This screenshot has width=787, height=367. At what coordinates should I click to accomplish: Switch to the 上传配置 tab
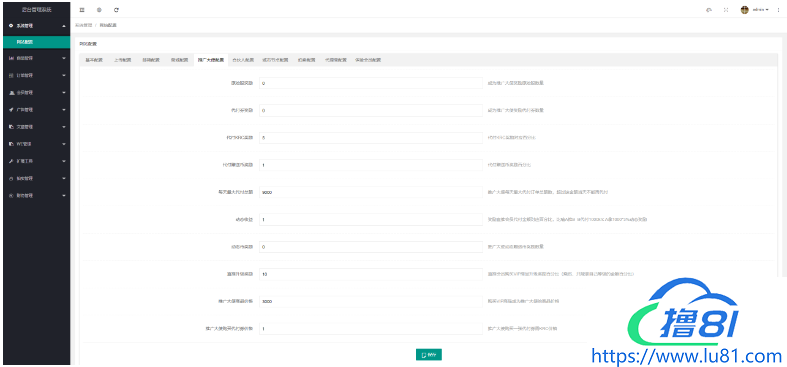(x=122, y=60)
